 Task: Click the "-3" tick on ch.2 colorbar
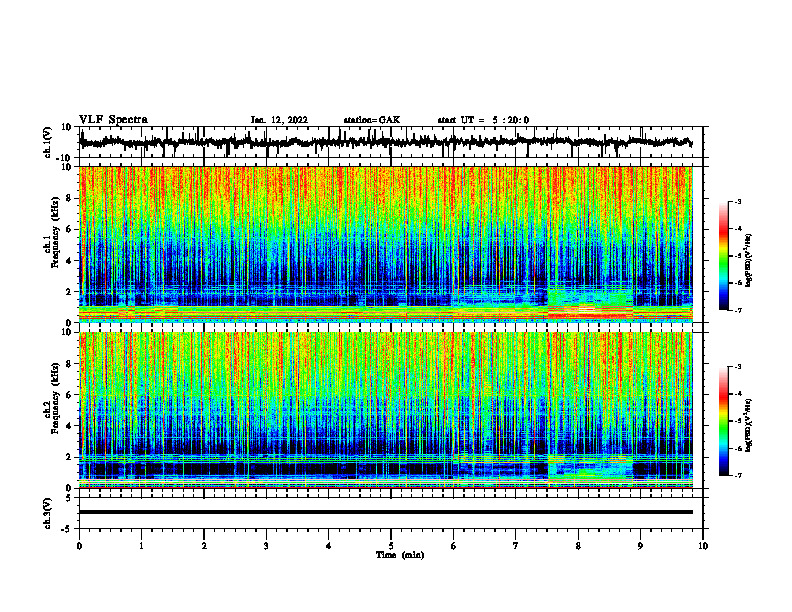click(738, 367)
